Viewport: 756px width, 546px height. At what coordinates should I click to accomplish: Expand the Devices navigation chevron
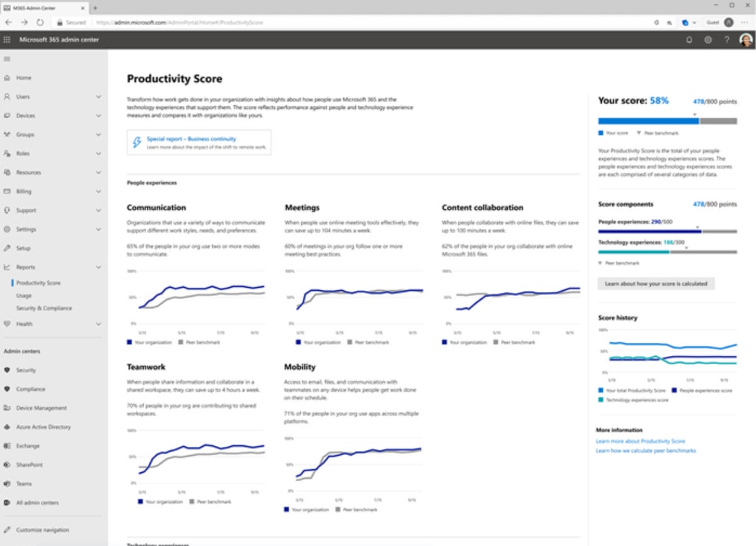98,116
